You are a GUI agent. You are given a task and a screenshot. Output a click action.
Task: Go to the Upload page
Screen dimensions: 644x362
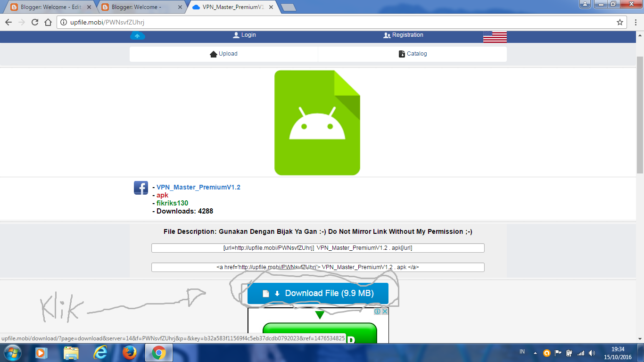223,54
